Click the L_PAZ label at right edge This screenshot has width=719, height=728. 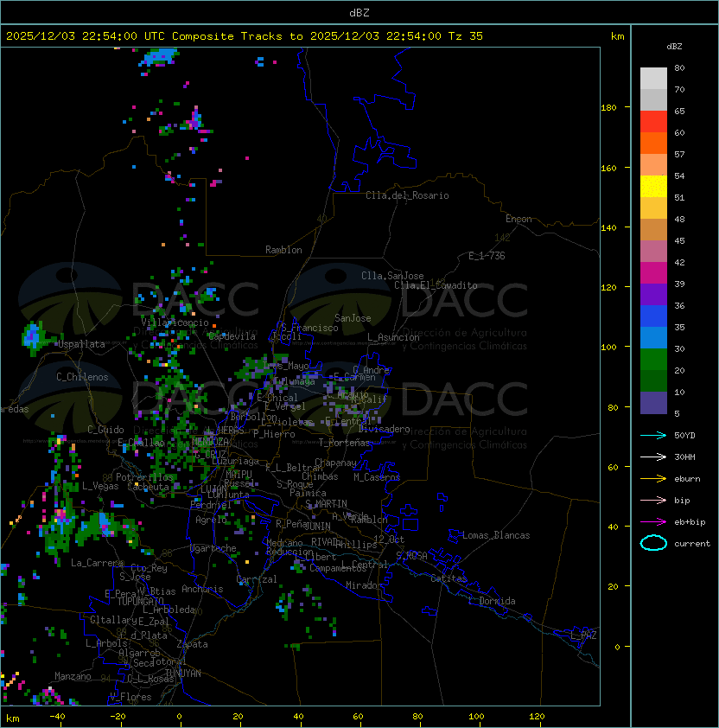coord(583,635)
